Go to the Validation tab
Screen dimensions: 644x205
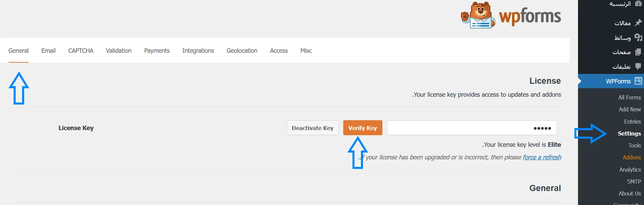coord(118,51)
